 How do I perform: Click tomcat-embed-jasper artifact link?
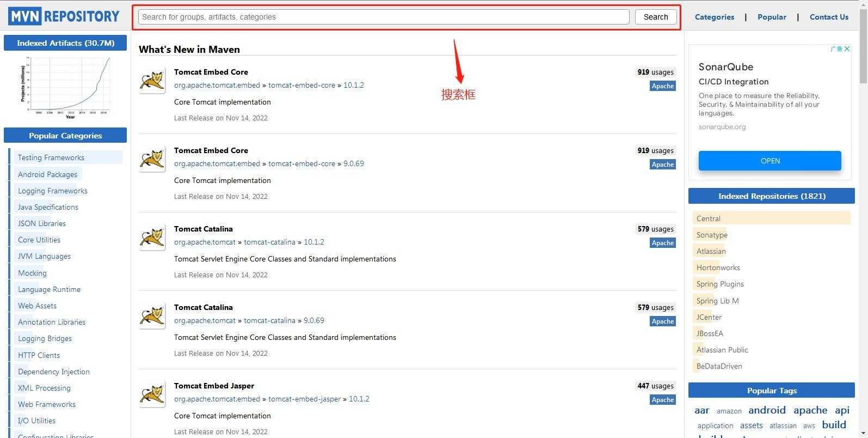304,399
